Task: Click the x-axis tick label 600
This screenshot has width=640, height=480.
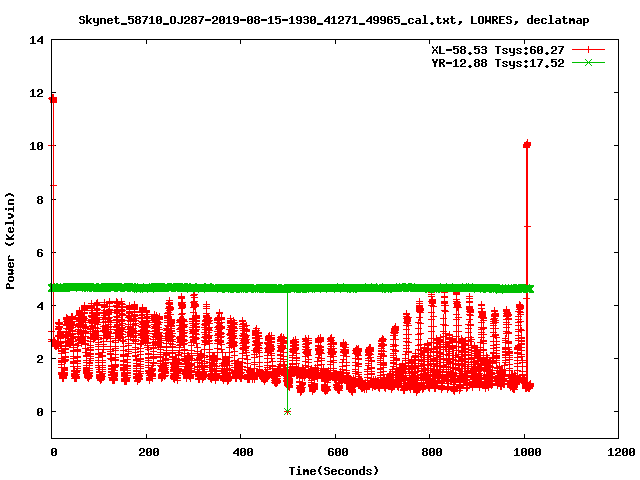Action: 338,452
